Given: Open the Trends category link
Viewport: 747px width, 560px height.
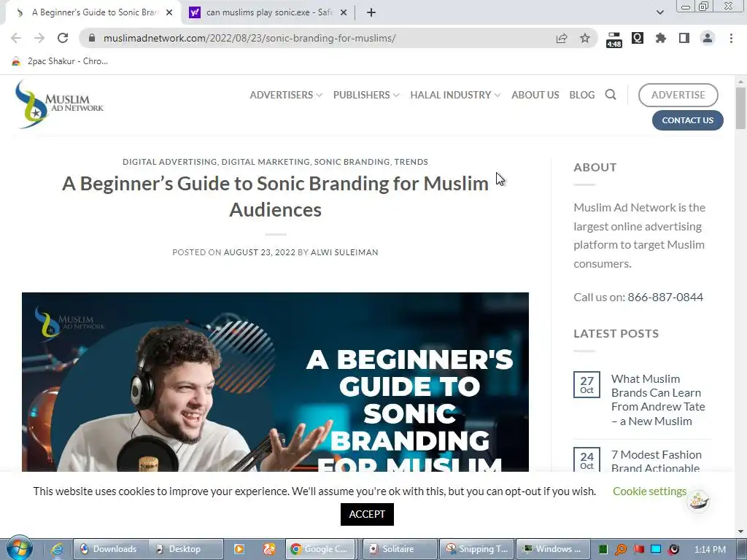Looking at the screenshot, I should click(x=411, y=162).
